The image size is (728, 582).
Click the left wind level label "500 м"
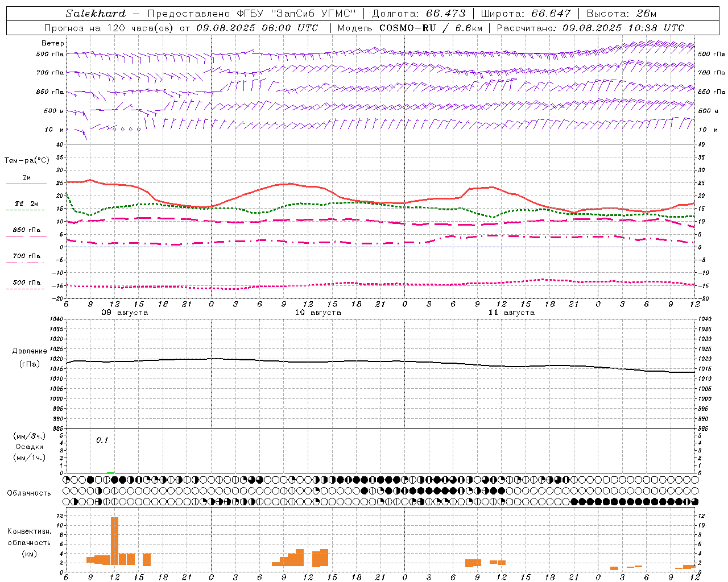[x=54, y=111]
